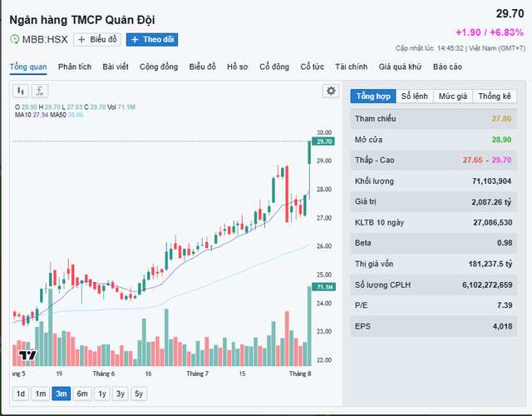Open the candlestick chart type icon
The image size is (532, 416).
[x=21, y=91]
